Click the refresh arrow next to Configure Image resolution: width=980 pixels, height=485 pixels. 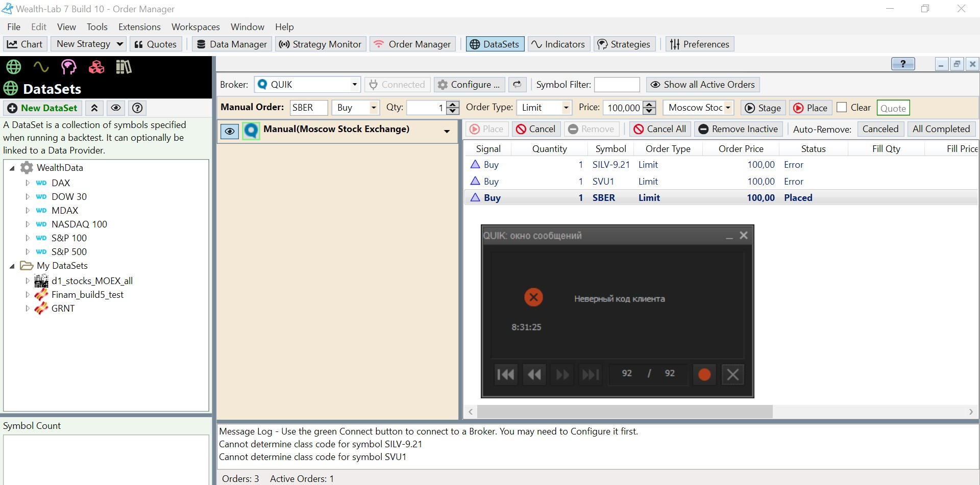[517, 85]
